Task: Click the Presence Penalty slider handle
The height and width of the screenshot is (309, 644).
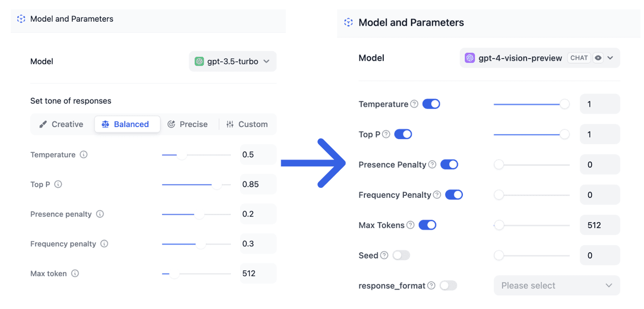Action: point(499,165)
